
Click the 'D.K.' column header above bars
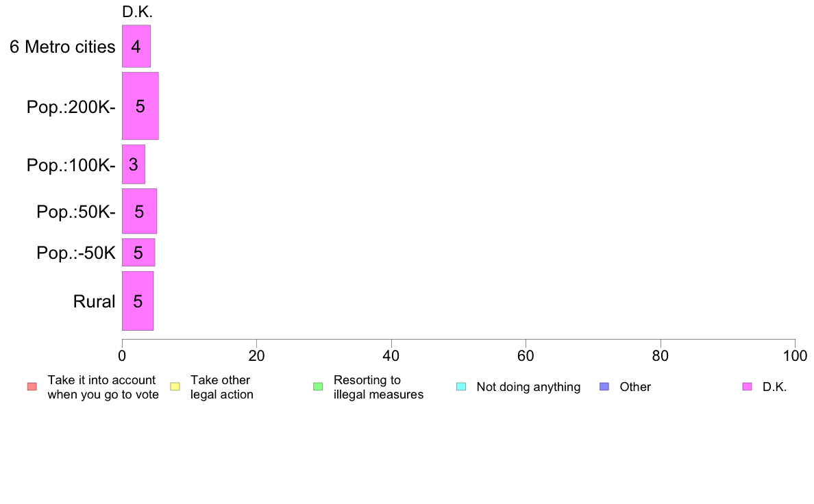click(137, 12)
